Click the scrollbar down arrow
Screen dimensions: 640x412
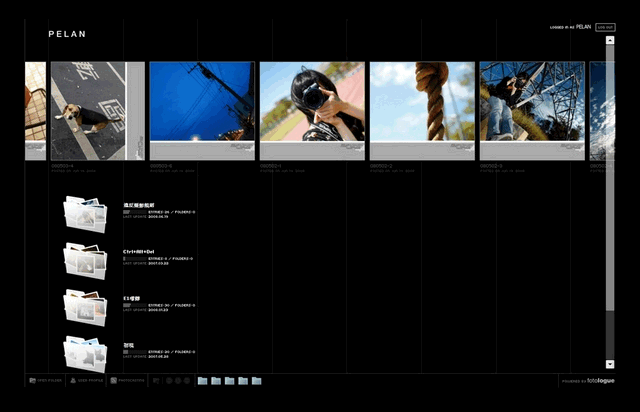pyautogui.click(x=610, y=364)
